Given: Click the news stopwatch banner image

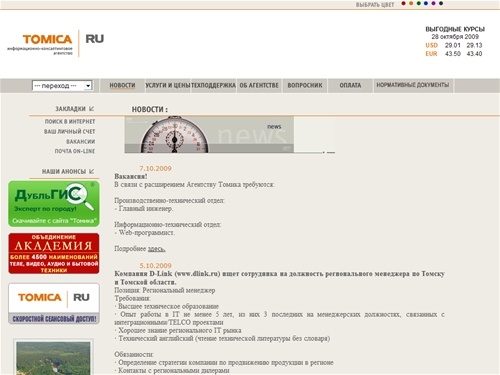Looking at the screenshot, I should tap(209, 135).
